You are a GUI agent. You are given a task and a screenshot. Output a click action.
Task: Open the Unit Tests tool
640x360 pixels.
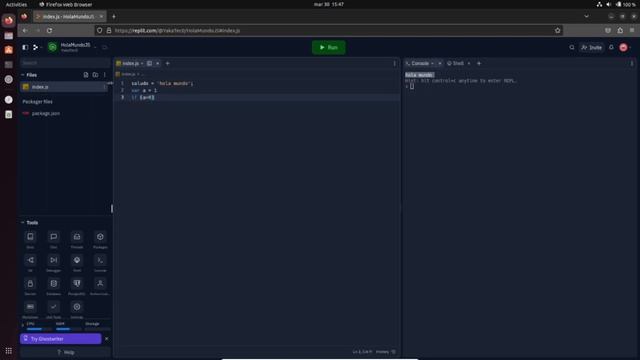[x=53, y=309]
